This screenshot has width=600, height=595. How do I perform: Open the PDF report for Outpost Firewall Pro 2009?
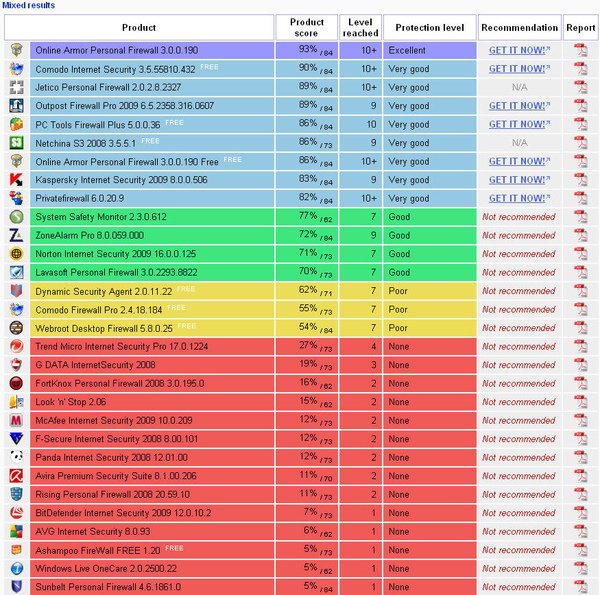[x=580, y=106]
